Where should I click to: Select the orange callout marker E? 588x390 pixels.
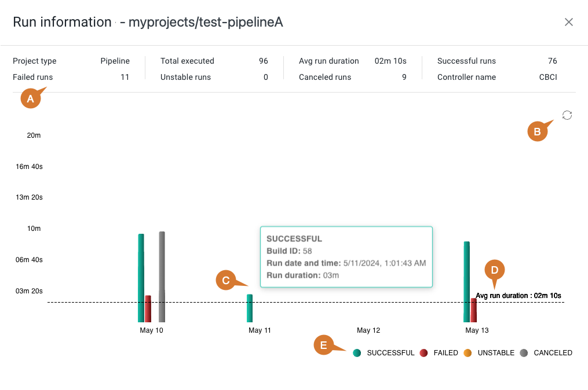(323, 345)
